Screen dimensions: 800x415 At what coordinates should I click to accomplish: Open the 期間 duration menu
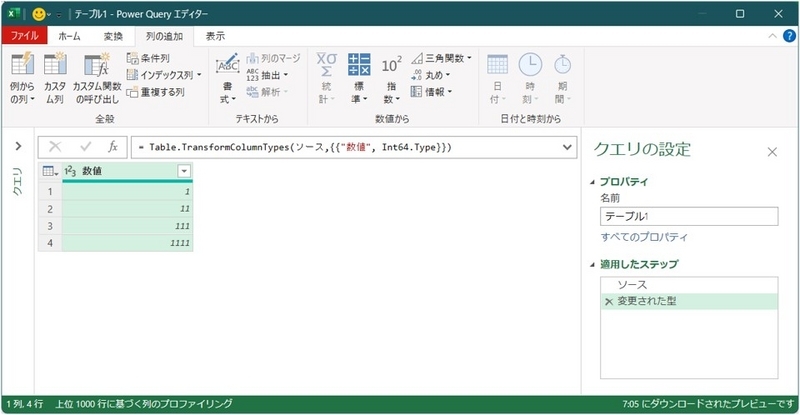pos(563,78)
